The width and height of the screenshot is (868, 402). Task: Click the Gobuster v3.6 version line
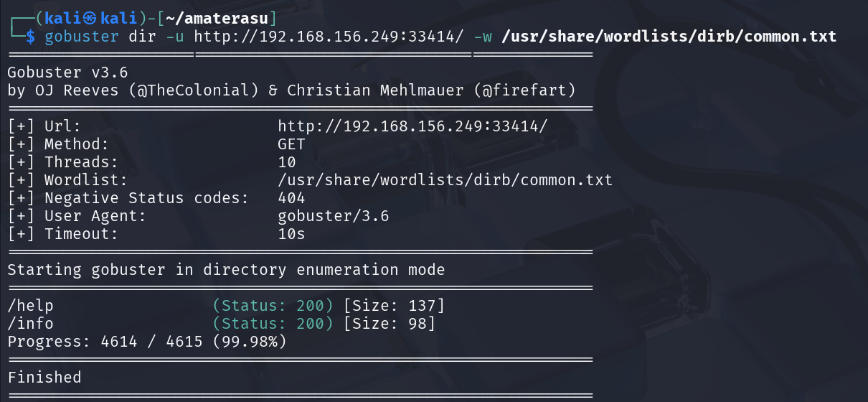tap(68, 73)
